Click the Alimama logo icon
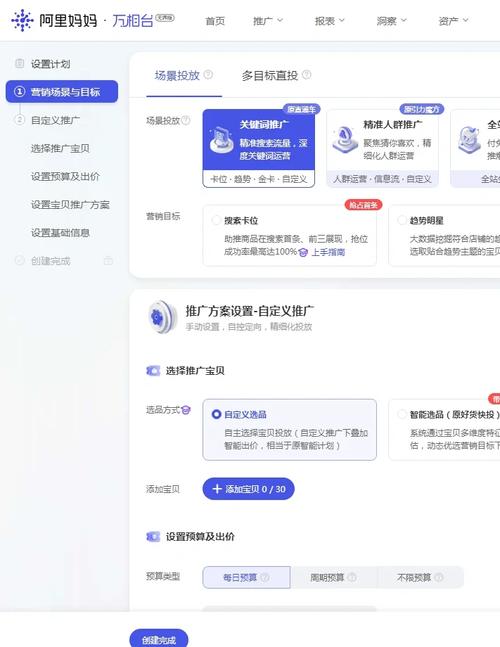The height and width of the screenshot is (647, 500). coord(22,20)
